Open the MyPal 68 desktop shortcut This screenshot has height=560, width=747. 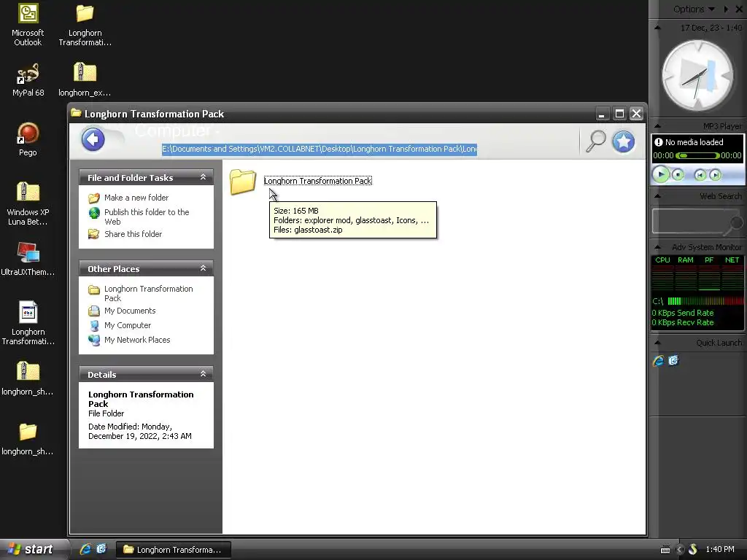(28, 74)
